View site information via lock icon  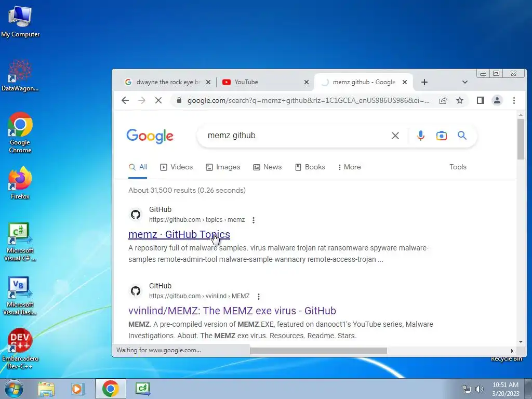pos(179,100)
